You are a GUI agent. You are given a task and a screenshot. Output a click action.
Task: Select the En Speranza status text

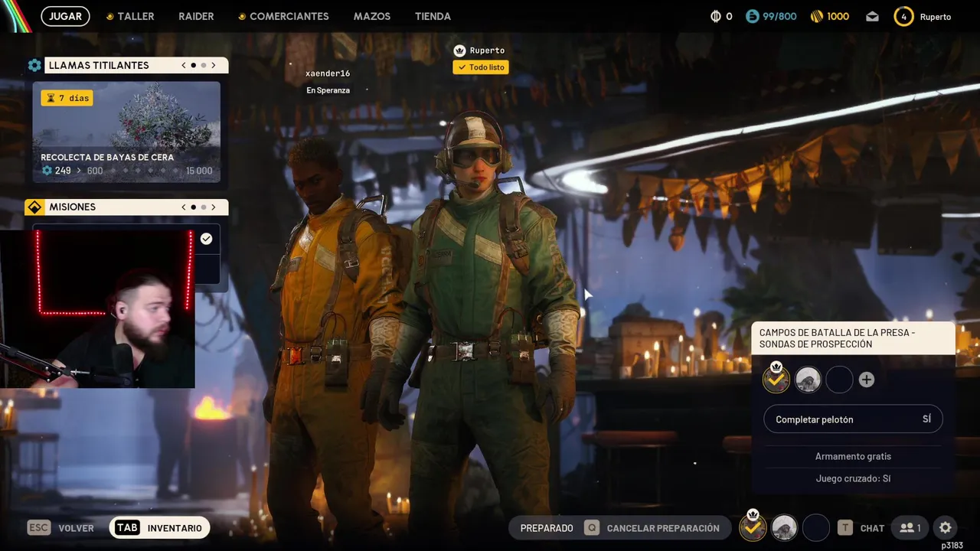pyautogui.click(x=328, y=90)
